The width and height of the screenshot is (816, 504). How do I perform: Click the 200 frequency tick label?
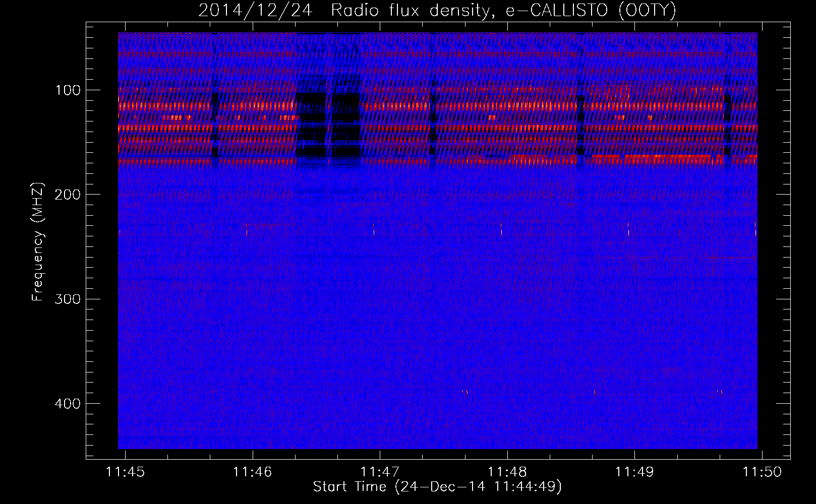point(67,195)
